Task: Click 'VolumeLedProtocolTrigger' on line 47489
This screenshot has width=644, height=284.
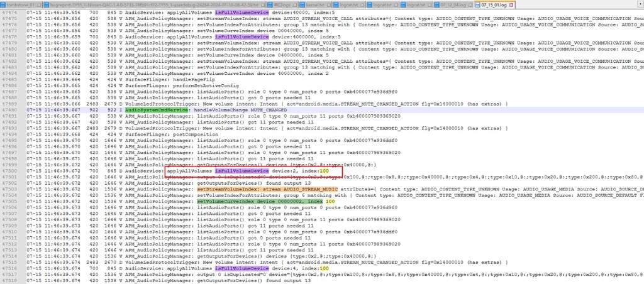Action: pyautogui.click(x=161, y=104)
